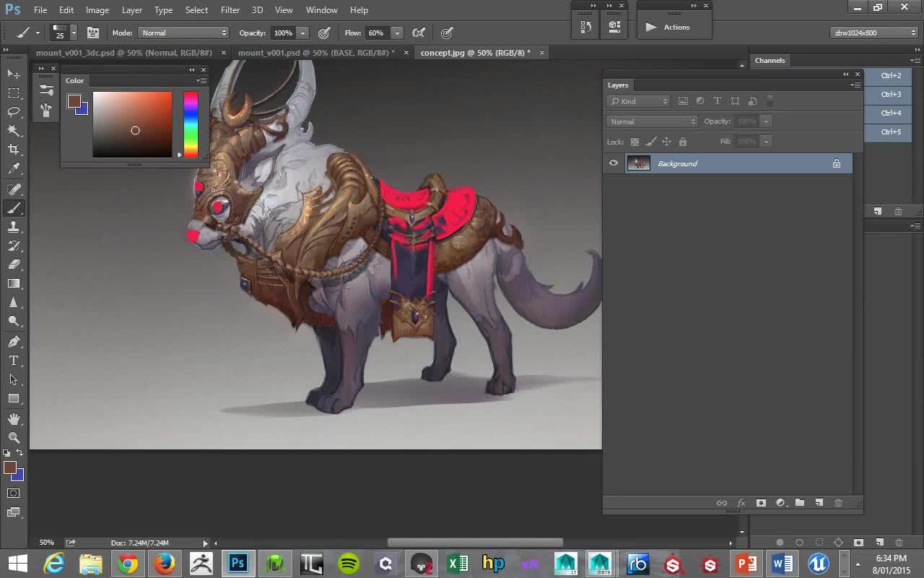Open the Layers Kind filter dropdown
This screenshot has height=578, width=924.
pyautogui.click(x=638, y=101)
